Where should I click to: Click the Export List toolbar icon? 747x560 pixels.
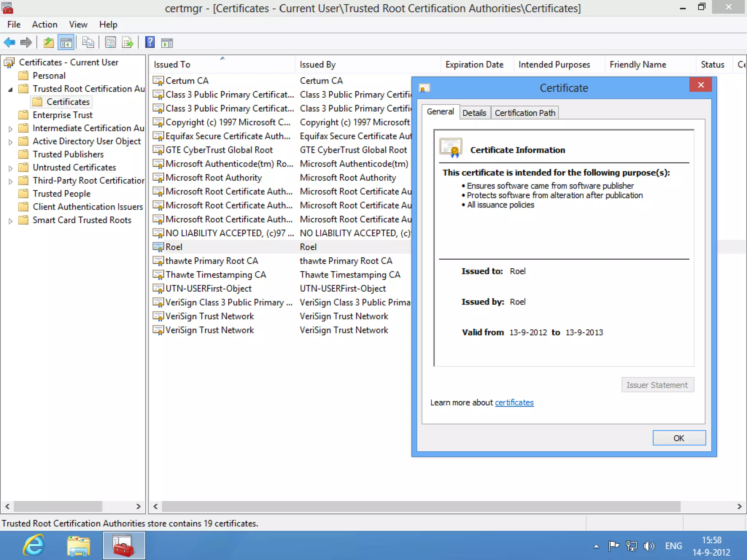[x=127, y=43]
